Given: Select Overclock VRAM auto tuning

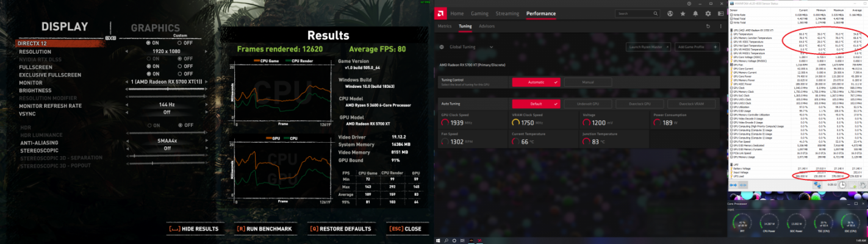Looking at the screenshot, I should pyautogui.click(x=691, y=104).
